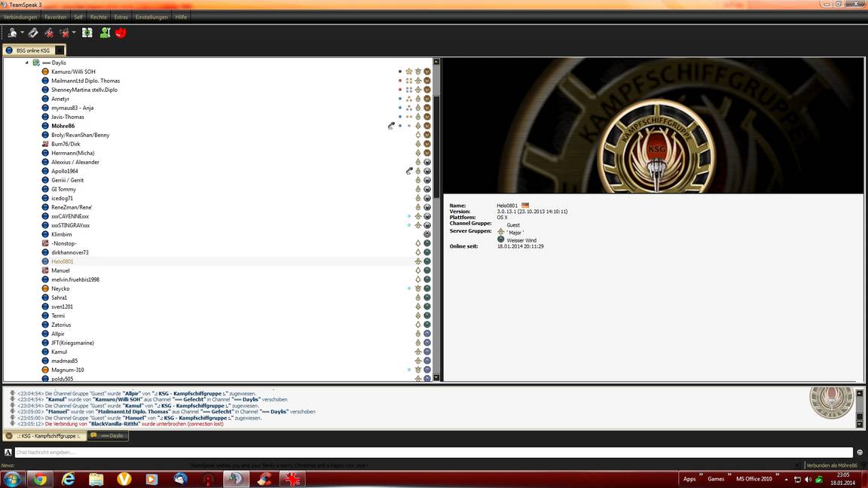Select user Herrmann(Micha)
Image resolution: width=868 pixels, height=488 pixels.
[72, 154]
